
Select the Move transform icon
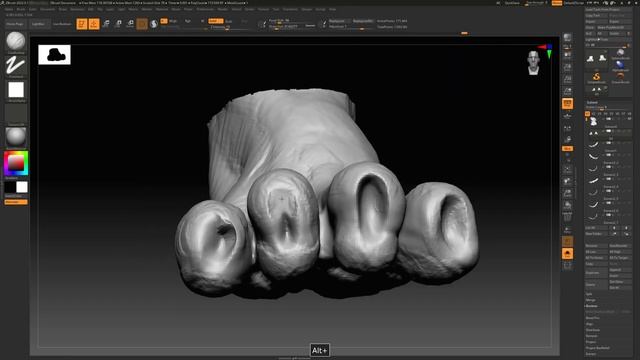click(106, 24)
